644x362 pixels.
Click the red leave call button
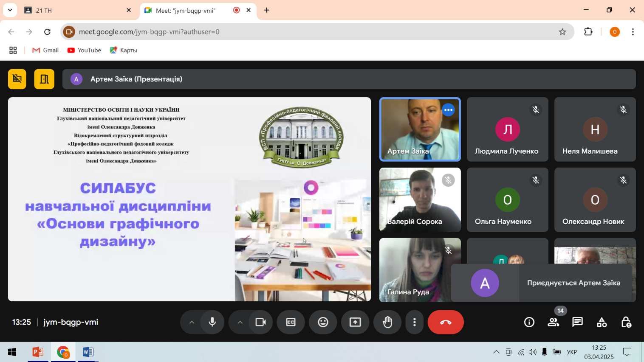click(445, 322)
